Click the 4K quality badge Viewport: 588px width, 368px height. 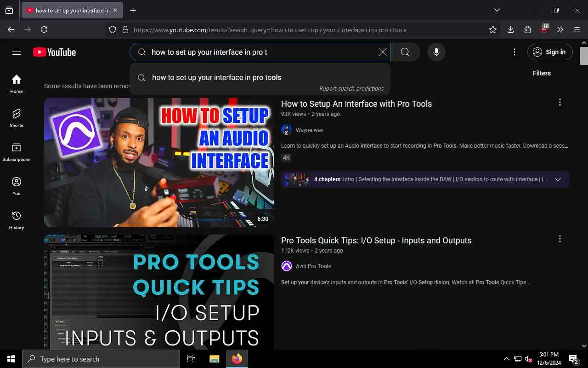(x=286, y=158)
